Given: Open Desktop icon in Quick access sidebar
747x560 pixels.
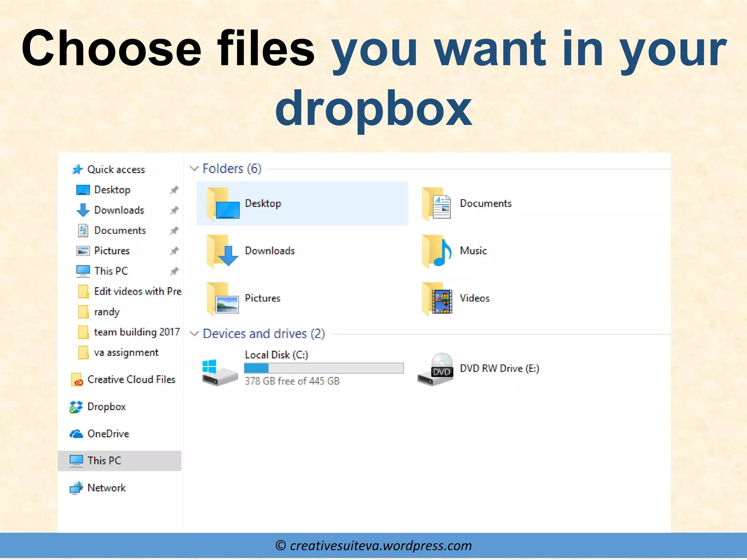Looking at the screenshot, I should [x=83, y=190].
